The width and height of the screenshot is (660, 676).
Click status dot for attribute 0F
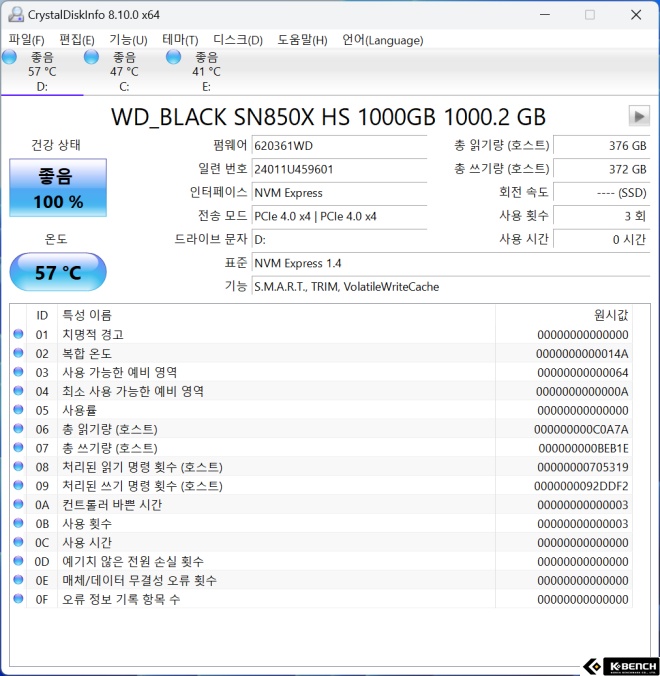(18, 599)
